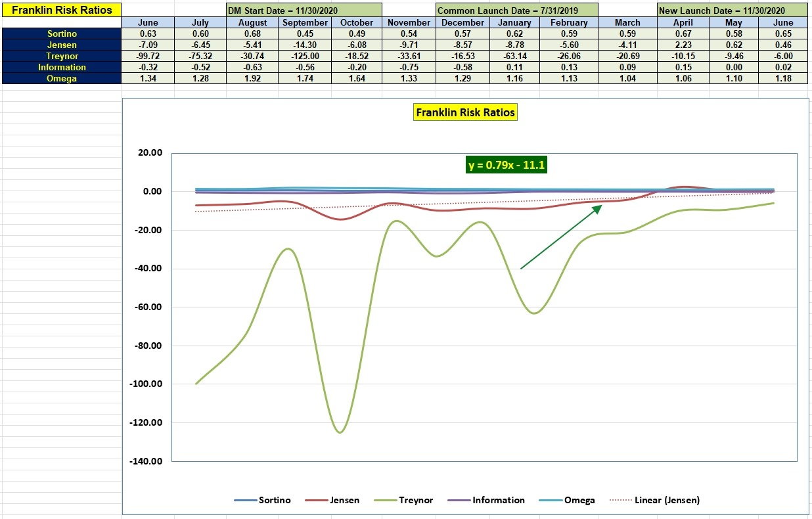The width and height of the screenshot is (812, 519).
Task: Select the April column header cell
Action: click(x=683, y=22)
